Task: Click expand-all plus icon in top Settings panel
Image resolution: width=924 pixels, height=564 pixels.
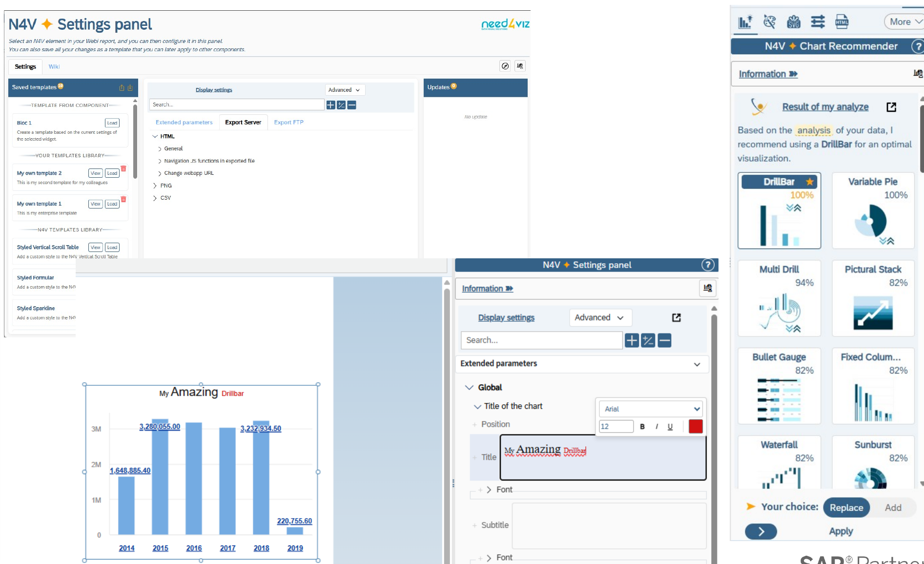Action: (x=330, y=105)
